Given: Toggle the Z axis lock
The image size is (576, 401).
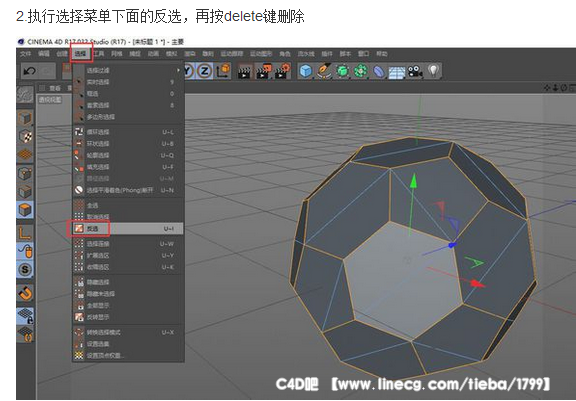Looking at the screenshot, I should click(x=205, y=71).
